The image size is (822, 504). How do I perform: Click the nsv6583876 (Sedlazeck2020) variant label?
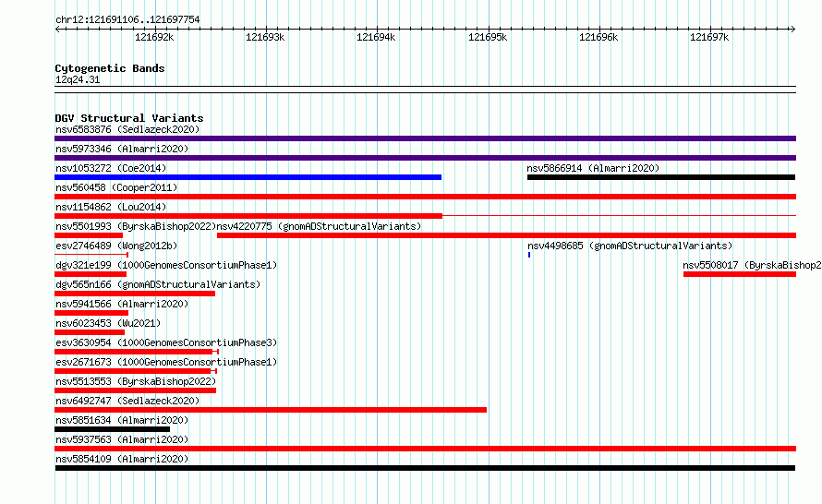coord(127,129)
